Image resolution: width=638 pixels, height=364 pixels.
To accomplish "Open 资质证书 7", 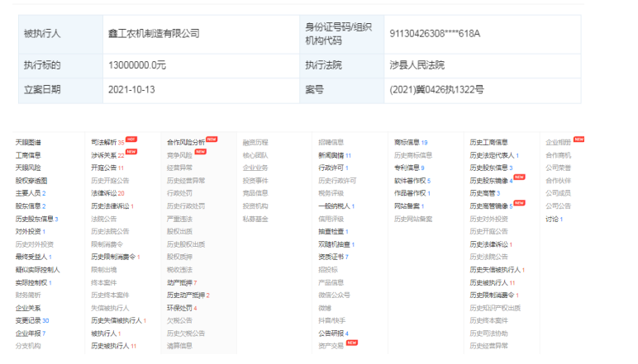I will tap(334, 258).
